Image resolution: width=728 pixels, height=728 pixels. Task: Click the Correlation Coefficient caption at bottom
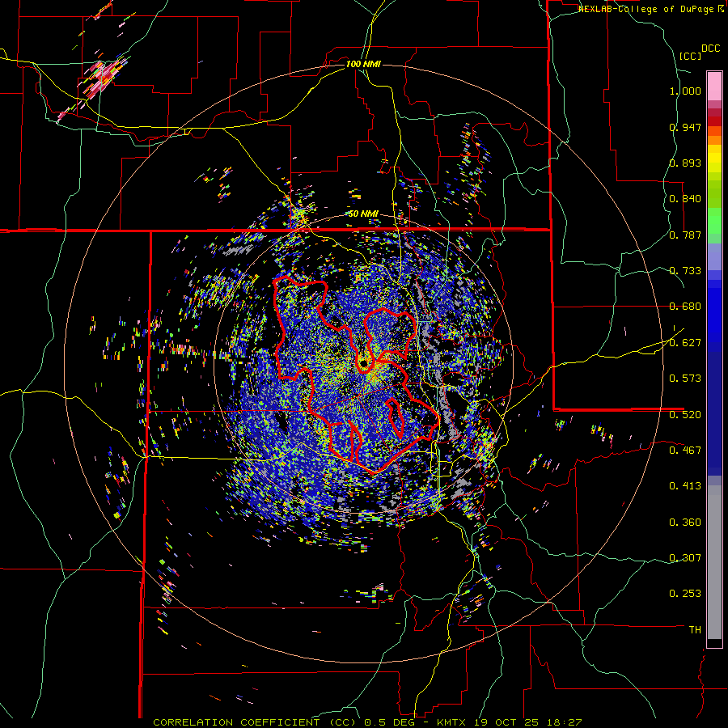click(x=366, y=722)
